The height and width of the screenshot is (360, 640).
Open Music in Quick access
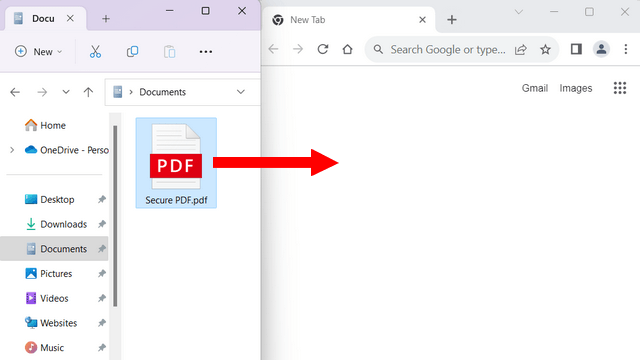[44, 348]
